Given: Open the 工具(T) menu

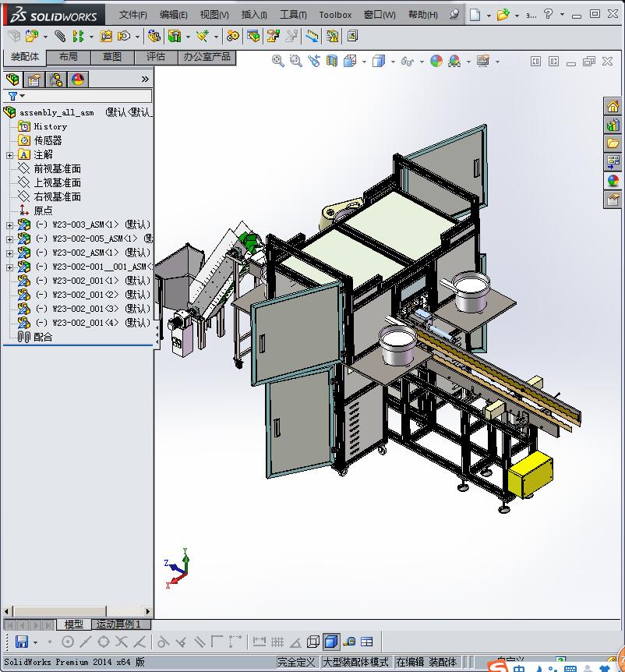Looking at the screenshot, I should tap(294, 15).
